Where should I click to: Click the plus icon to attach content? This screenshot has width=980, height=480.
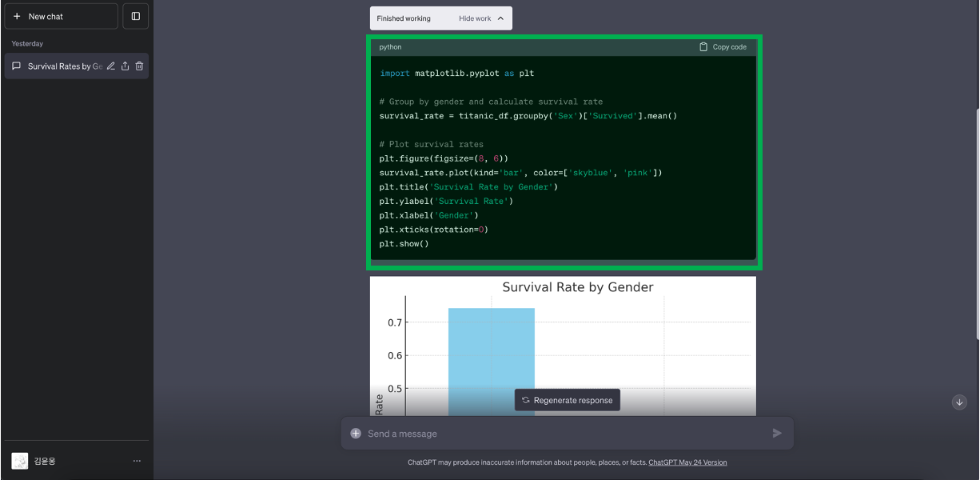[x=355, y=433]
